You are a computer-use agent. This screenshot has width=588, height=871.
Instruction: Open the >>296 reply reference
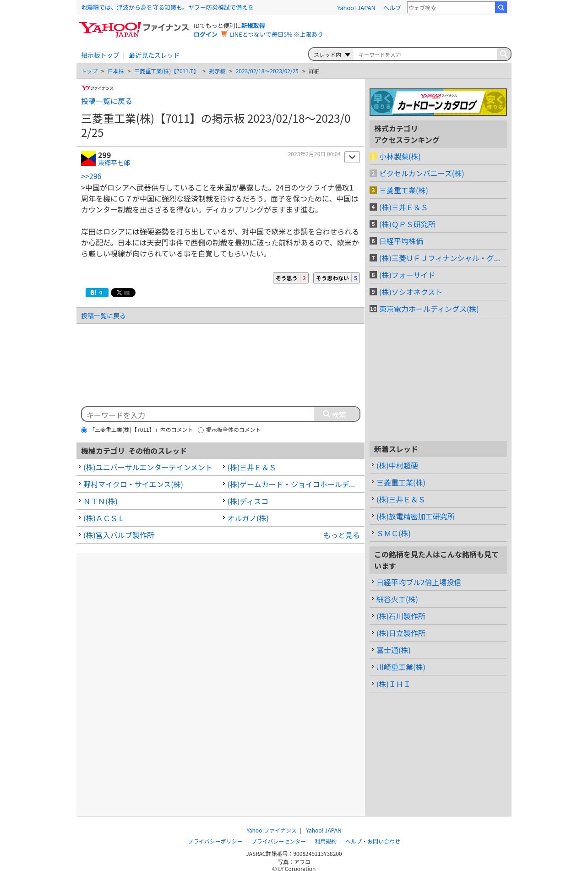[x=91, y=176]
